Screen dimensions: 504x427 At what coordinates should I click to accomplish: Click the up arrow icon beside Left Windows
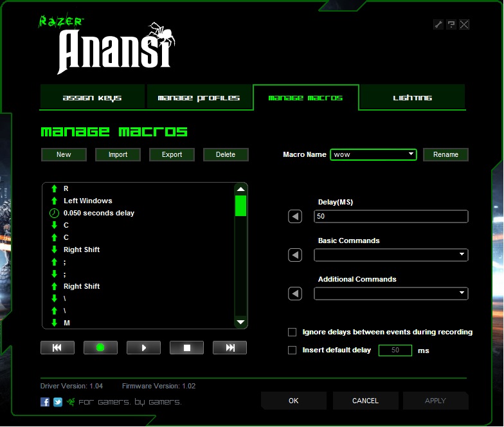click(54, 201)
